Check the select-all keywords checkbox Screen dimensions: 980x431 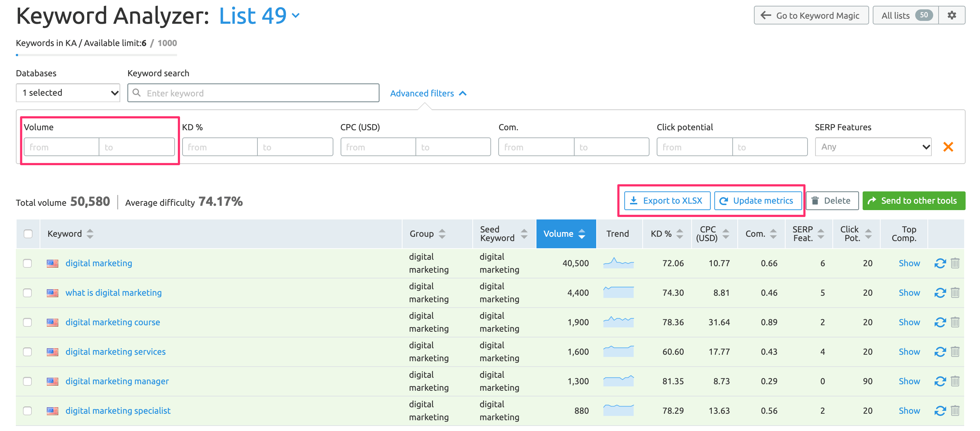coord(28,234)
